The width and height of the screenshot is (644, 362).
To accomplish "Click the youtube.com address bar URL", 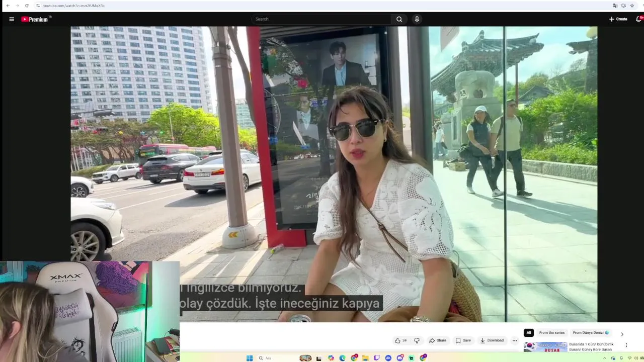I will [x=74, y=6].
